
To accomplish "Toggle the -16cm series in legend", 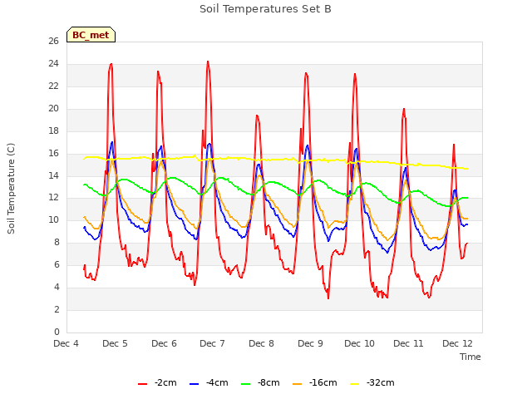I will [x=315, y=383].
